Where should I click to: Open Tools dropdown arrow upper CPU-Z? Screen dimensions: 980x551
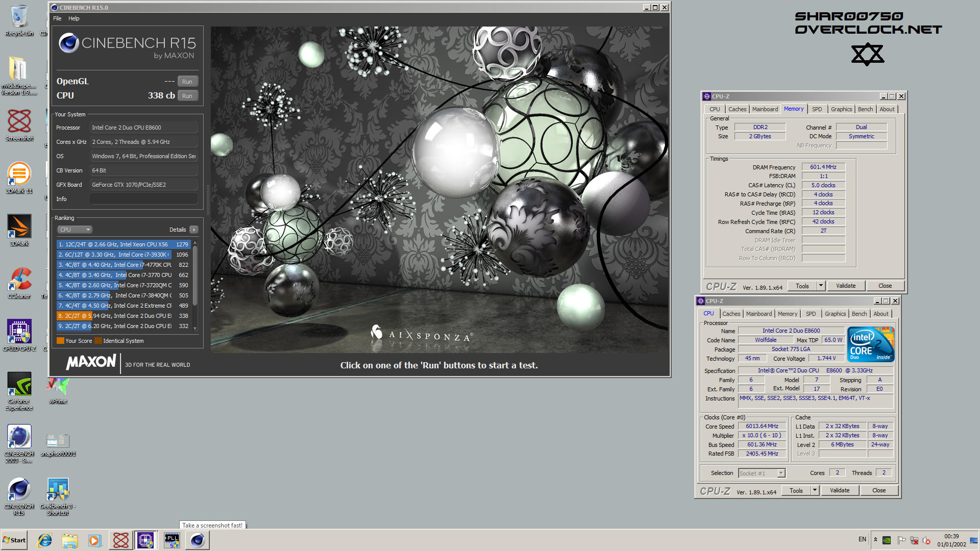click(821, 286)
